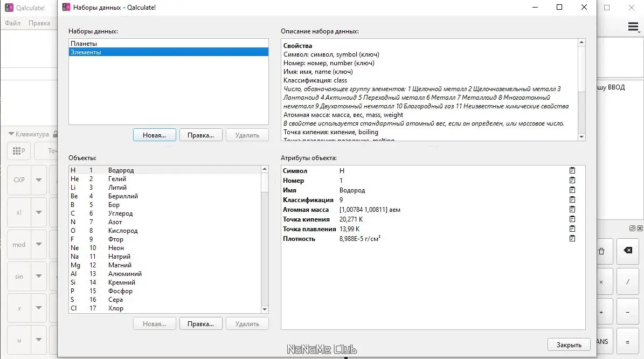644x359 pixels.
Task: Click the scroll down arrow of the description panel
Action: pos(581,137)
